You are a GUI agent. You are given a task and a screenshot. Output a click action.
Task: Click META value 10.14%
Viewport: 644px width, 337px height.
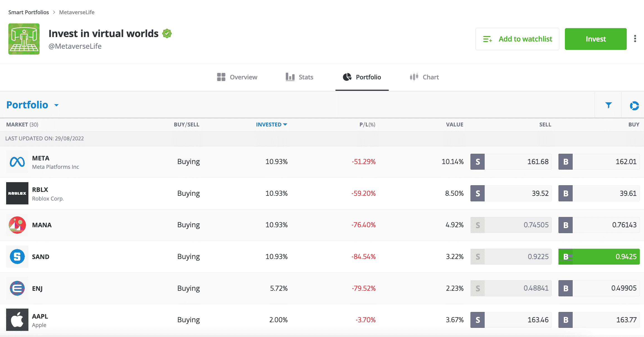click(453, 162)
